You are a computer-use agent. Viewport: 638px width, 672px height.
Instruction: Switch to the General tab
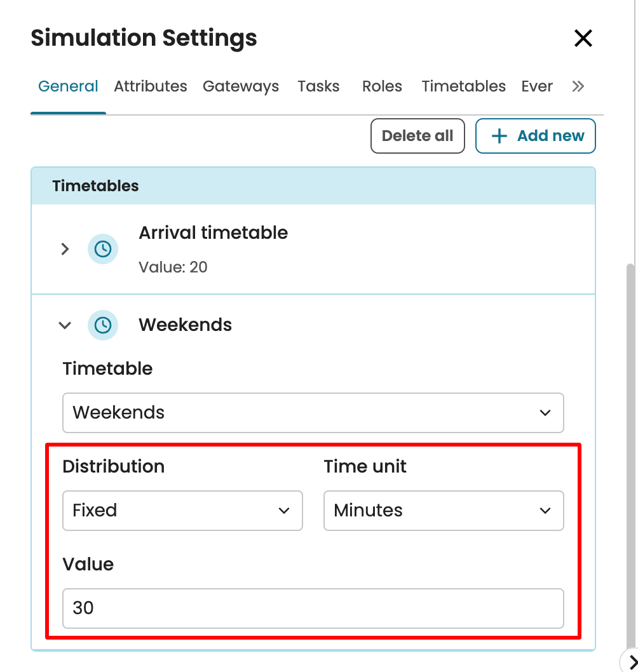tap(68, 86)
